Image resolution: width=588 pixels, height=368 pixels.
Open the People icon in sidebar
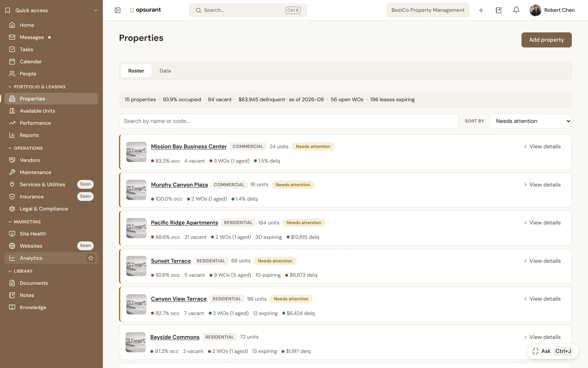(12, 74)
